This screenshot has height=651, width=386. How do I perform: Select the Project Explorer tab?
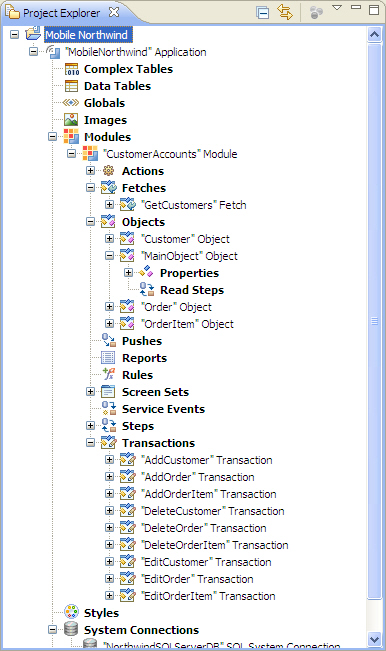click(61, 13)
